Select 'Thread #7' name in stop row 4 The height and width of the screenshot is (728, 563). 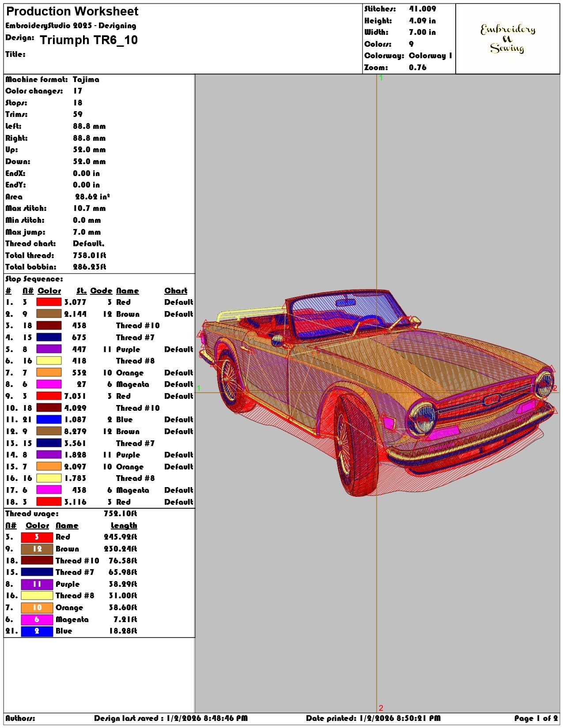click(x=135, y=338)
